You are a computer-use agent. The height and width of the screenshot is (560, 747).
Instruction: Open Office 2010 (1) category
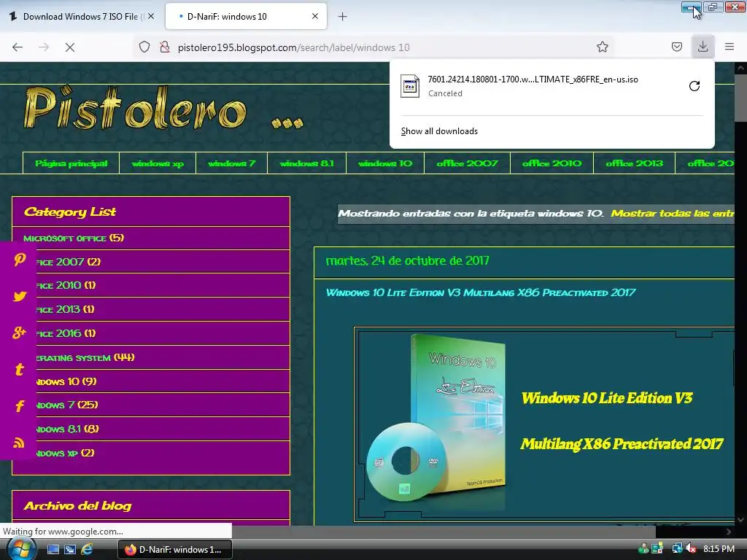(x=66, y=285)
